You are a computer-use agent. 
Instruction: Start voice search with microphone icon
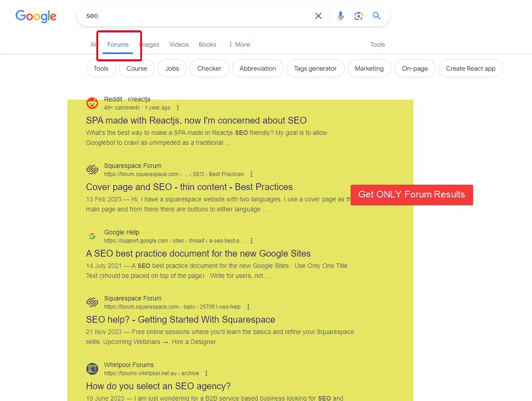340,16
